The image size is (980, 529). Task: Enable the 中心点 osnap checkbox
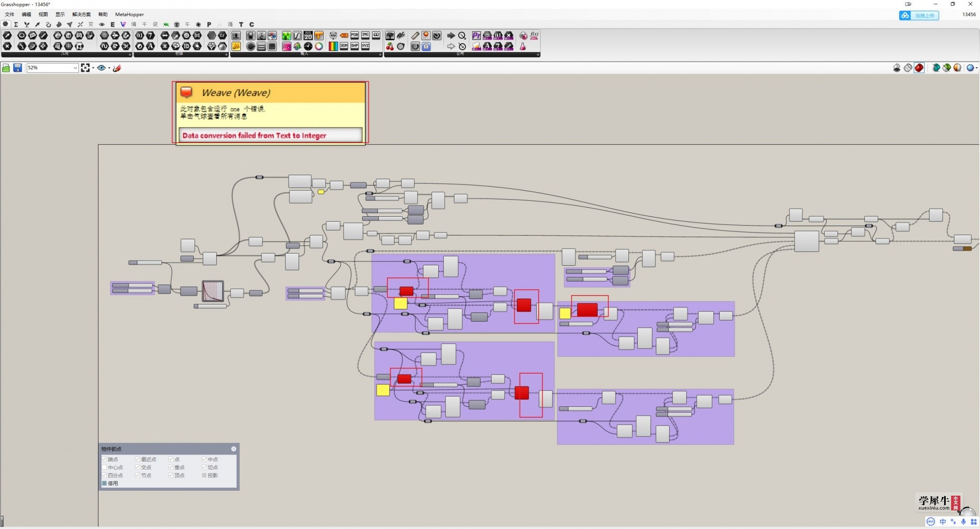pyautogui.click(x=104, y=467)
